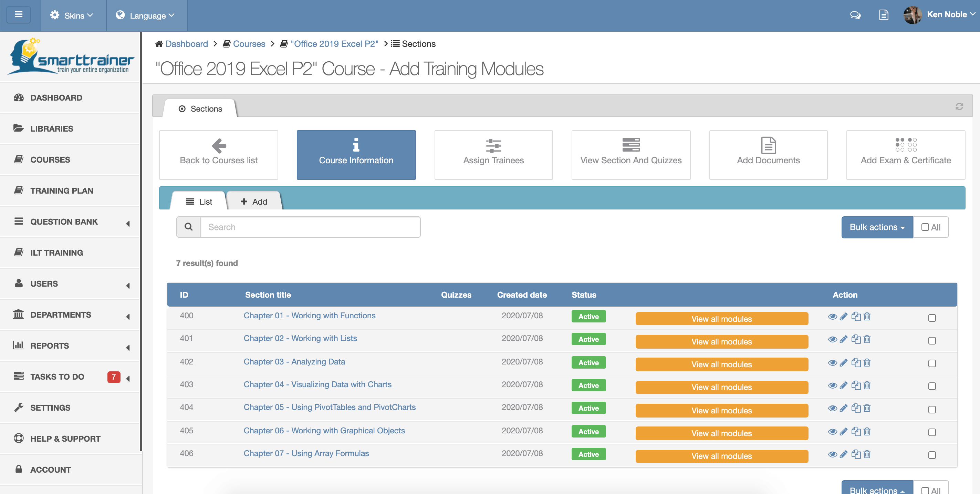This screenshot has height=494, width=980.
Task: Open the Courses breadcrumb link
Action: click(249, 44)
